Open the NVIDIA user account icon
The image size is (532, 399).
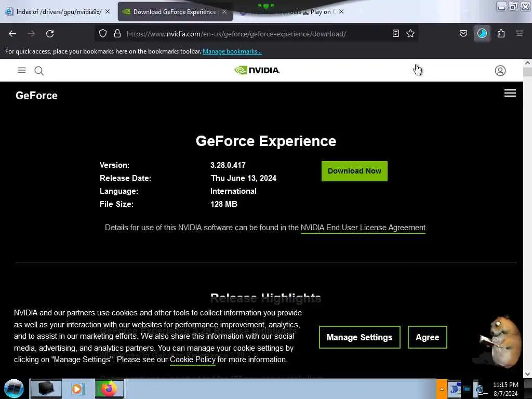click(500, 71)
